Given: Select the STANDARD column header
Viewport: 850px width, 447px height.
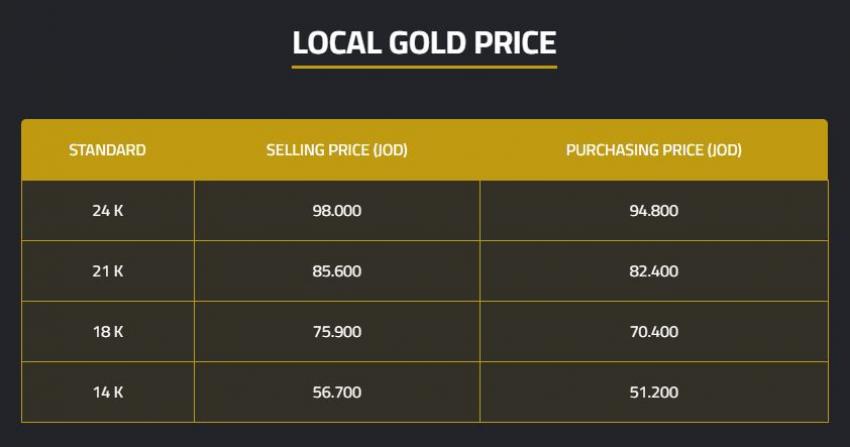Looking at the screenshot, I should click(x=107, y=151).
